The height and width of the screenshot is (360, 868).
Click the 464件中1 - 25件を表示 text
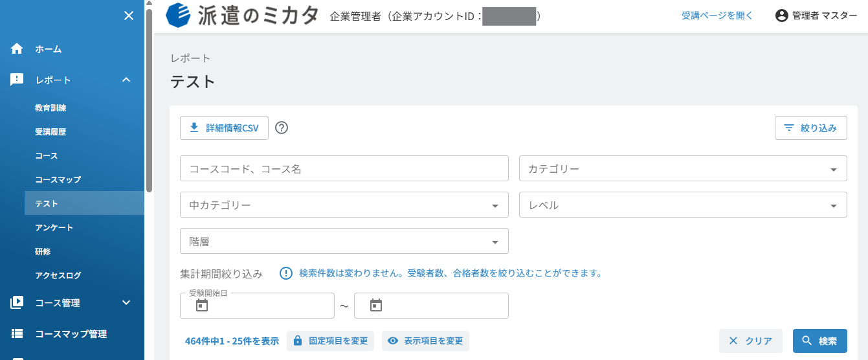tap(232, 341)
